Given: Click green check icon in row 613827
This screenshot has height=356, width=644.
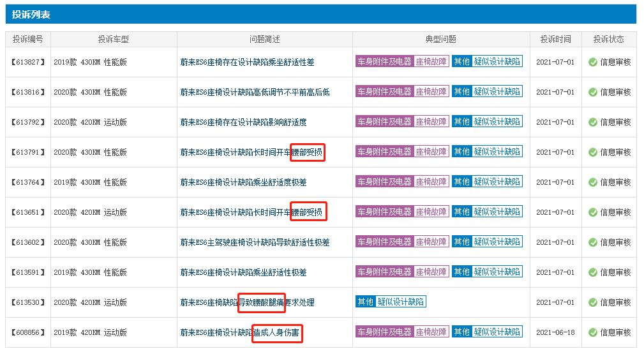Looking at the screenshot, I should pos(593,62).
